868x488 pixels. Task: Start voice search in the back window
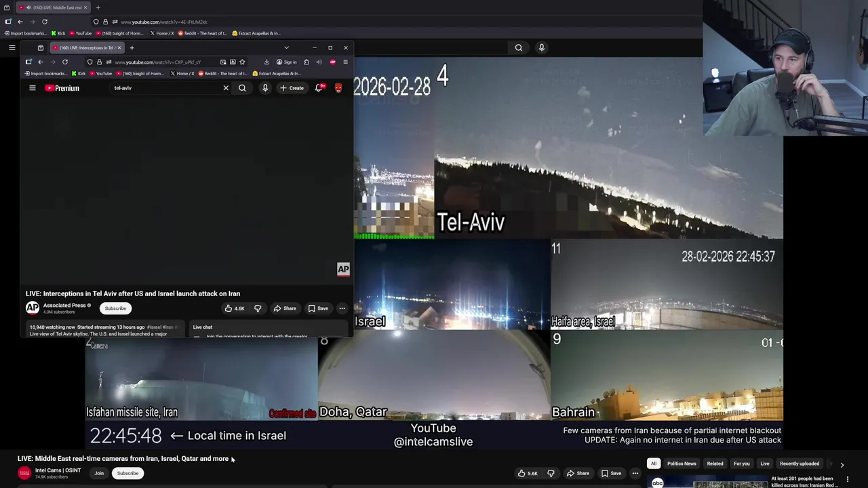pyautogui.click(x=541, y=47)
